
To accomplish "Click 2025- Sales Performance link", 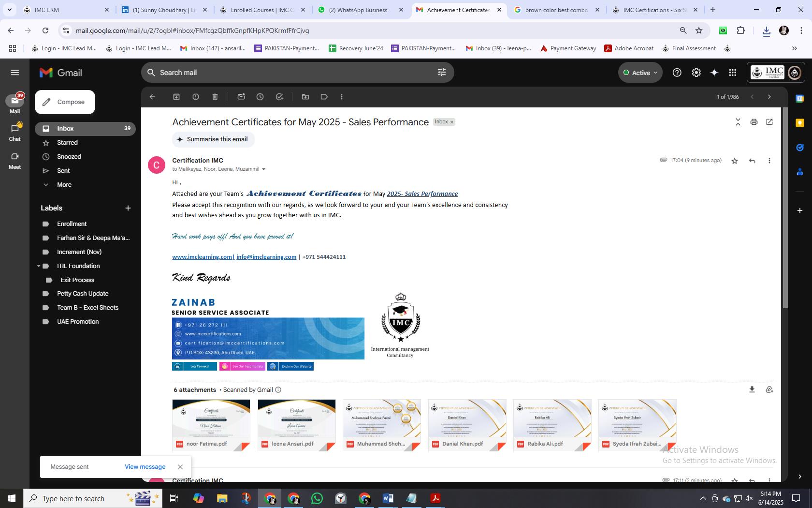I will (x=422, y=194).
